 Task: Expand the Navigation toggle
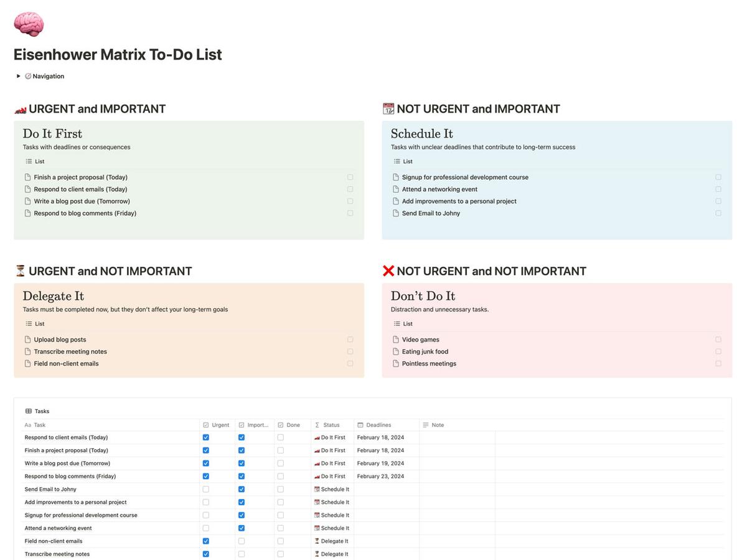pos(17,76)
